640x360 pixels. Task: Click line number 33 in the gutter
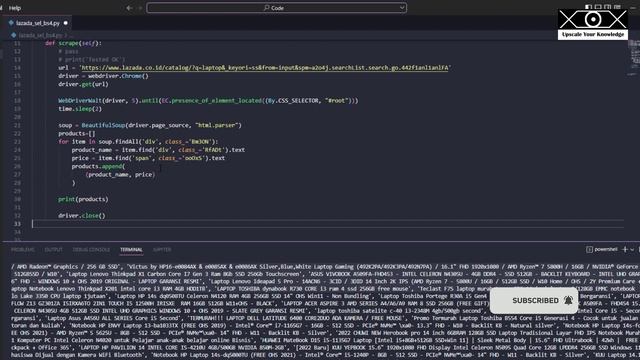point(17,224)
